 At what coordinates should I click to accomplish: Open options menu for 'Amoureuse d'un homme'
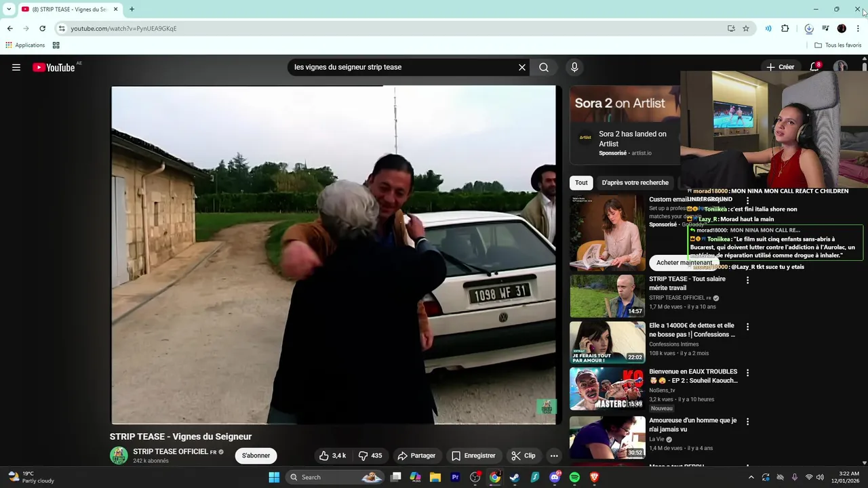point(748,422)
